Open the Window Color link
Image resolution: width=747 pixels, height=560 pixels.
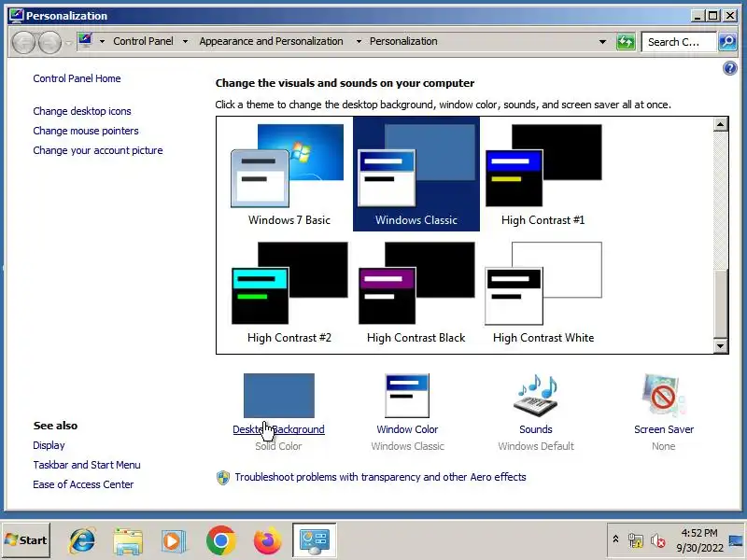[x=407, y=429]
